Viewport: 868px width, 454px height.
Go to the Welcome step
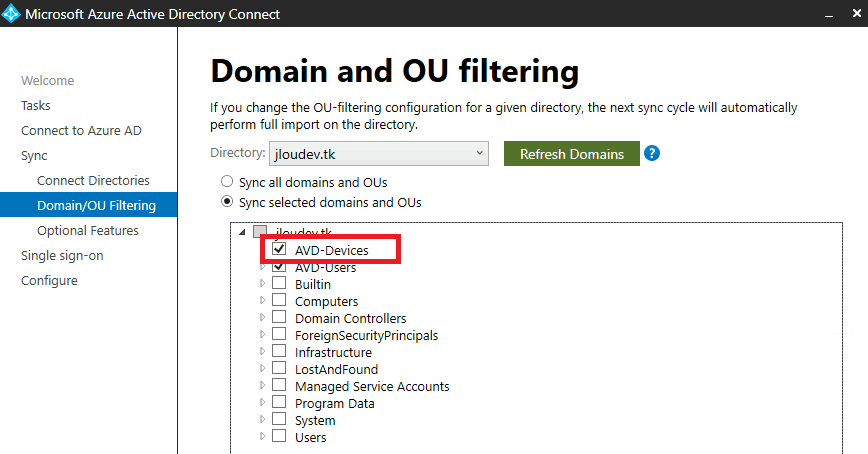(48, 80)
